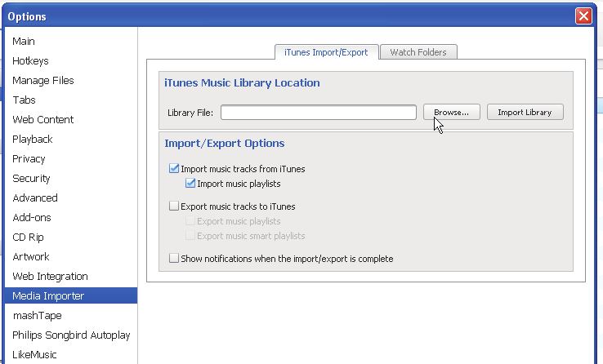Enable Export music tracks to iTunes

[x=174, y=206]
